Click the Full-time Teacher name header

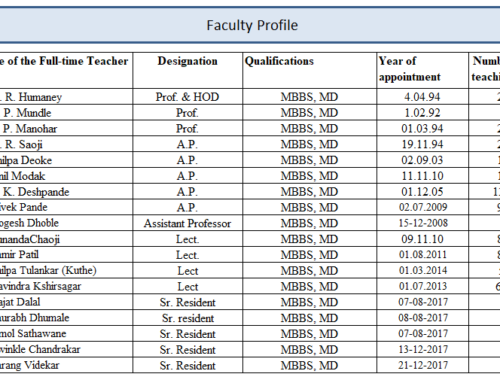click(66, 70)
